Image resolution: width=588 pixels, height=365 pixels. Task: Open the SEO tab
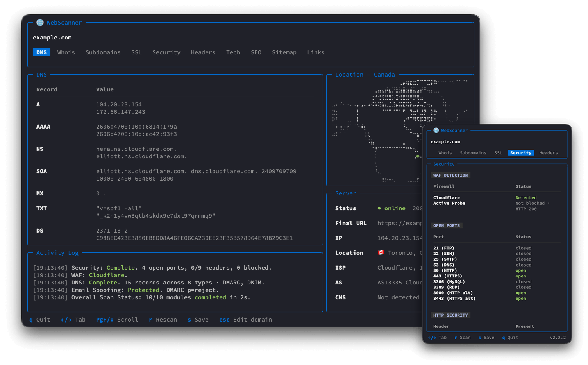[x=256, y=52]
